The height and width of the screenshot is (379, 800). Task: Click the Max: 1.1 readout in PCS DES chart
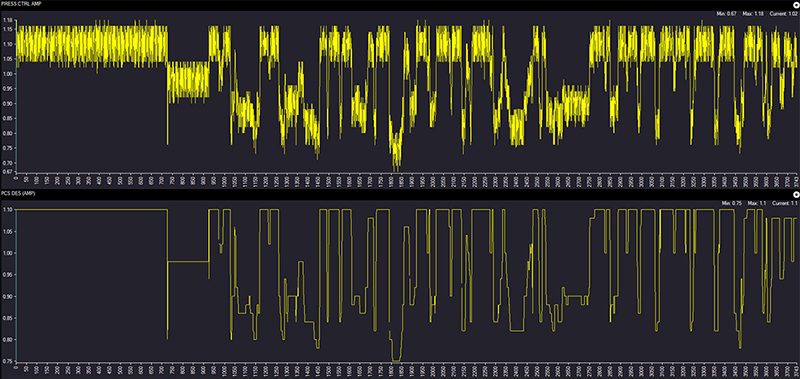tap(757, 203)
